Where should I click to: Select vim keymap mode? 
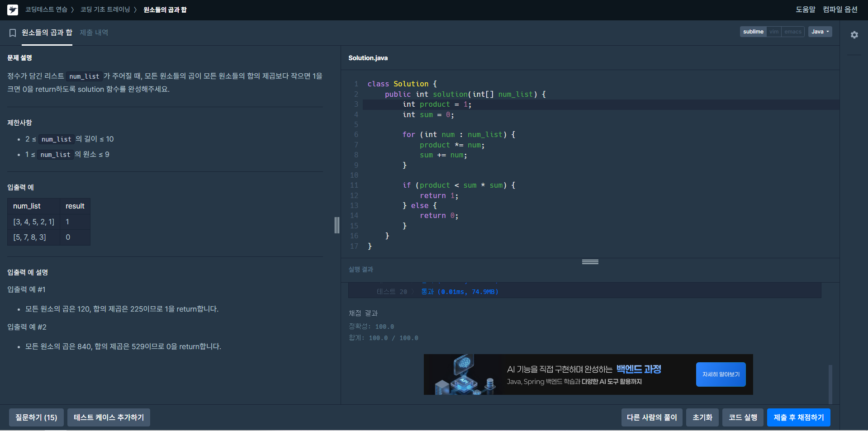774,32
